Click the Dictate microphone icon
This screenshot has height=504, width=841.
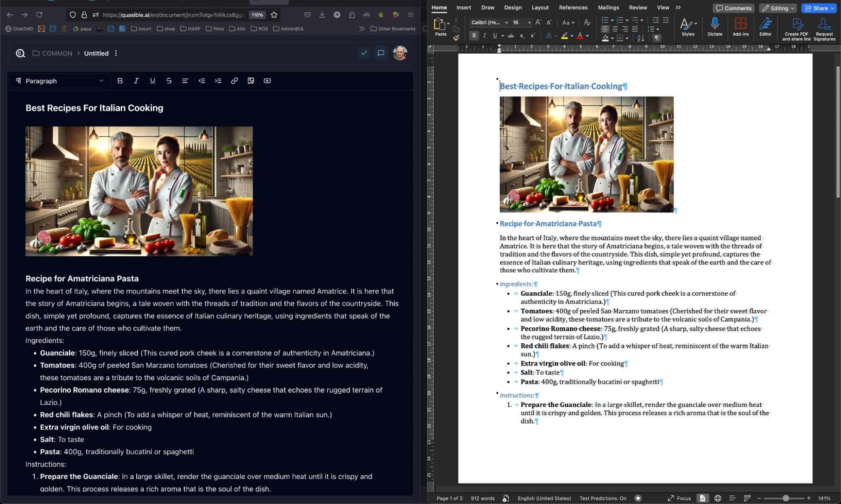(714, 24)
